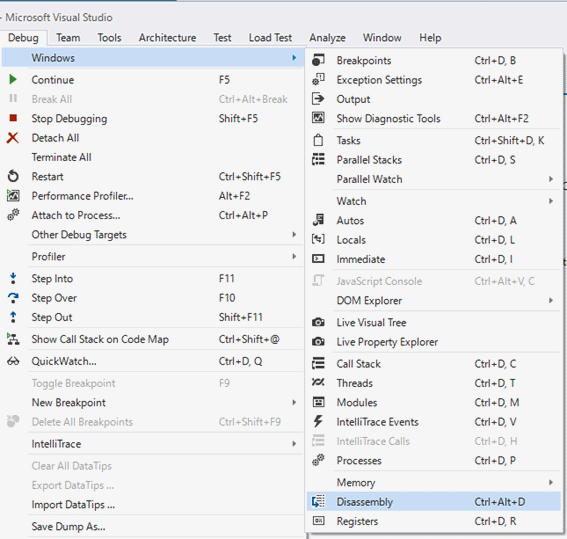
Task: Click the Autos window icon
Action: 318,220
